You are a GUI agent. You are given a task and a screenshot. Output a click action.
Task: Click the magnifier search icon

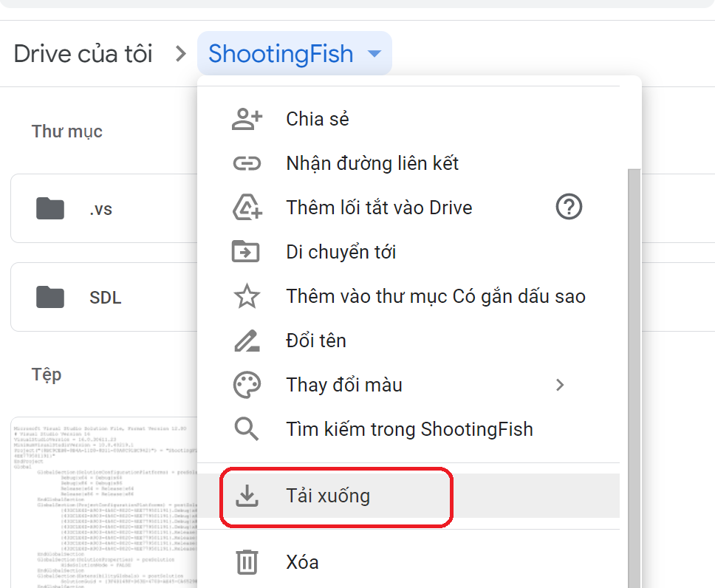coord(246,429)
